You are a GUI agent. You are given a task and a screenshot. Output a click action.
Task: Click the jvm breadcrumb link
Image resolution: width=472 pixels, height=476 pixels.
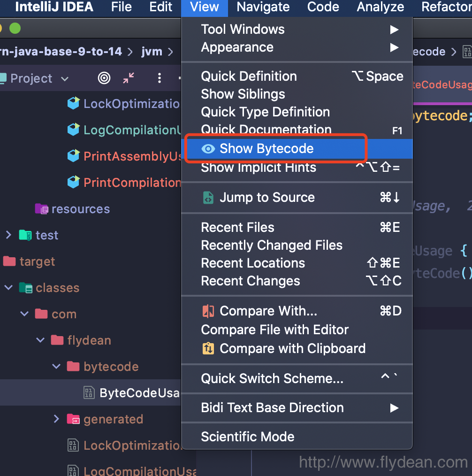(152, 52)
